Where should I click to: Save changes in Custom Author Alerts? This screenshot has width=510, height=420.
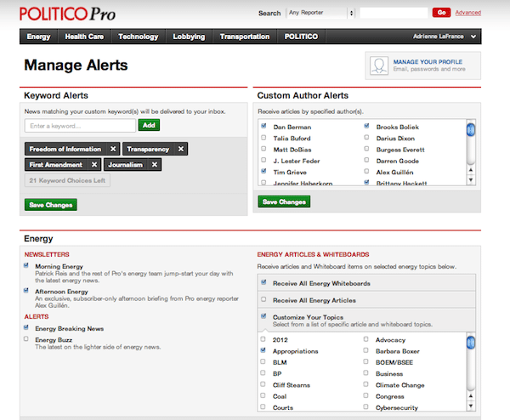click(x=284, y=201)
